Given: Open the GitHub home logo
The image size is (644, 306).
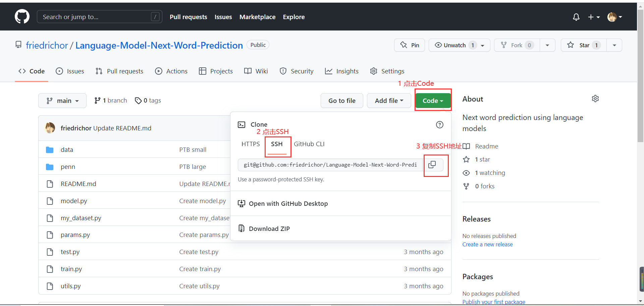Looking at the screenshot, I should 22,16.
